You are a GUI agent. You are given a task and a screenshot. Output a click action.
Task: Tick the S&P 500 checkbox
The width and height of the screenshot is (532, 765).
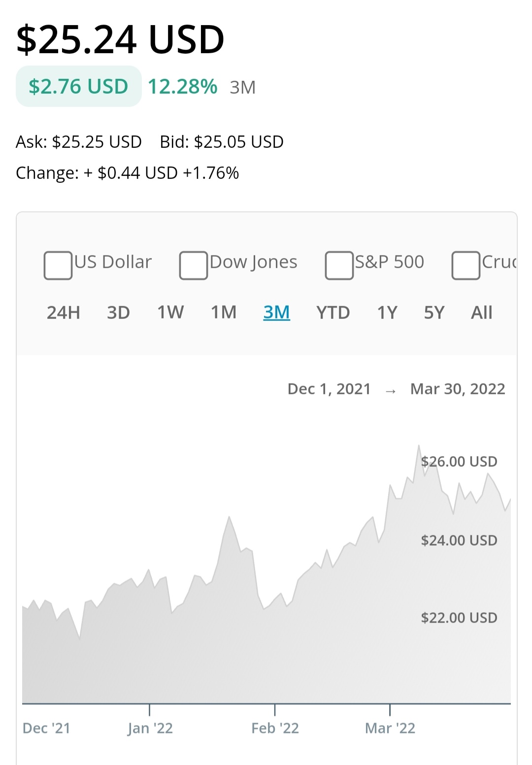pyautogui.click(x=339, y=265)
